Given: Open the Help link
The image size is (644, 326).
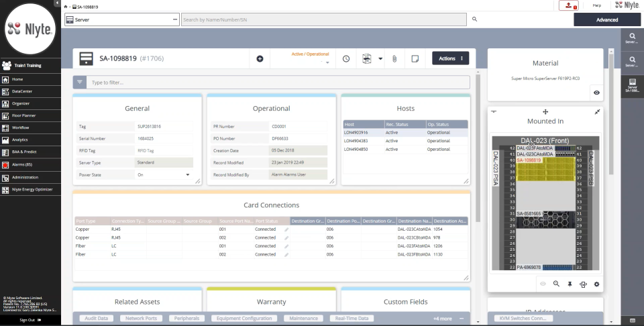Looking at the screenshot, I should tap(597, 5).
